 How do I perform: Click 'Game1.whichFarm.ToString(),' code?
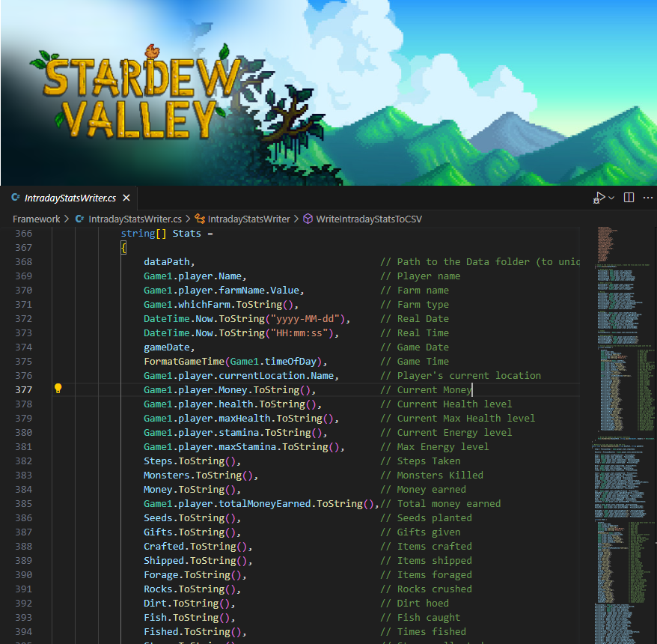pos(221,305)
